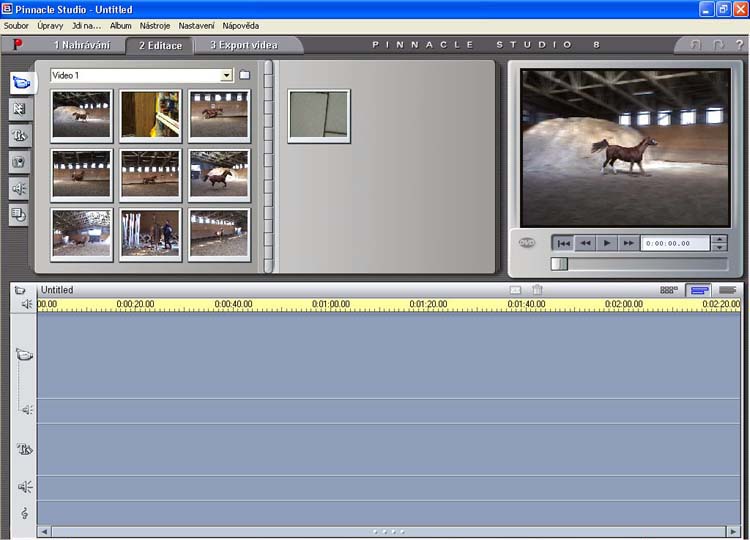Switch to timeline view
Image resolution: width=750 pixels, height=540 pixels.
click(699, 290)
